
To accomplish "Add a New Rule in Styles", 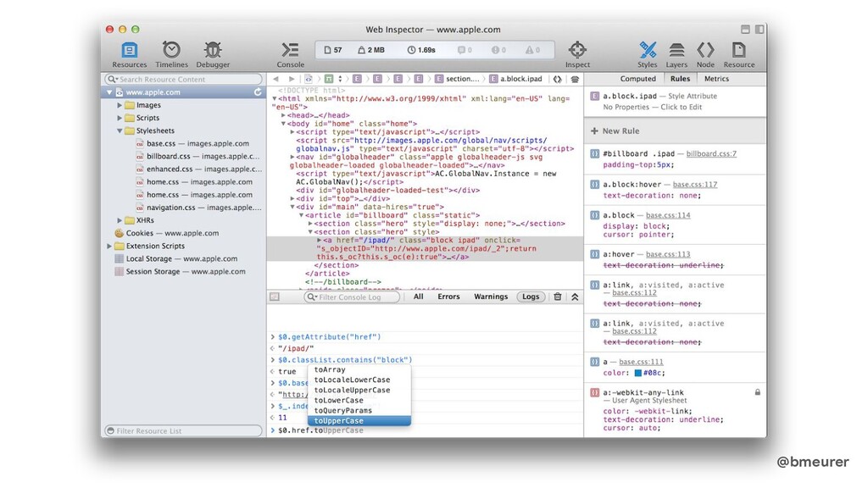I will [x=615, y=131].
